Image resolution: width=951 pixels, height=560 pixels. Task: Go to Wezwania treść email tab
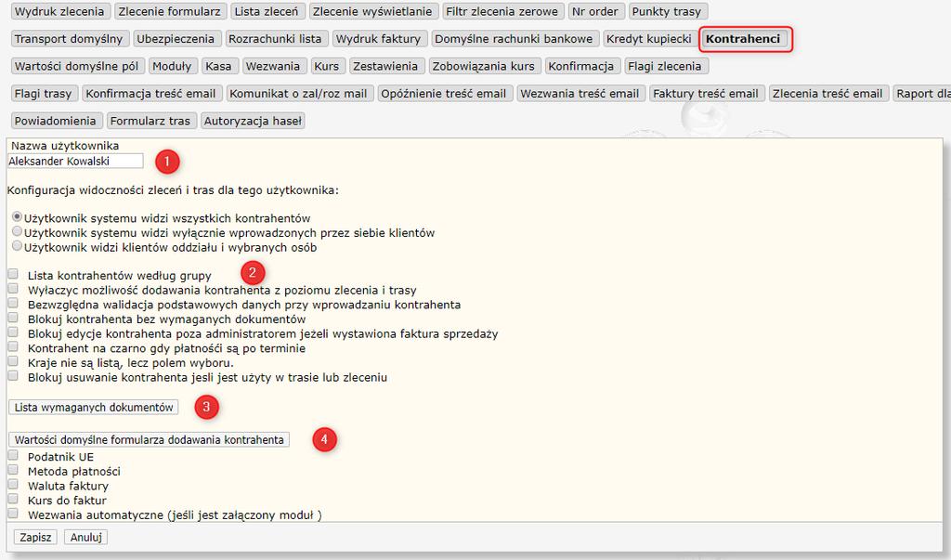(580, 94)
